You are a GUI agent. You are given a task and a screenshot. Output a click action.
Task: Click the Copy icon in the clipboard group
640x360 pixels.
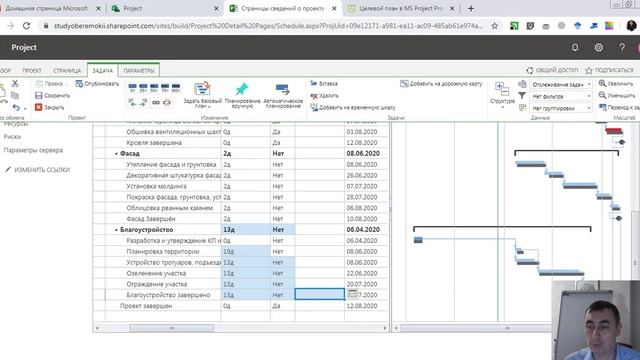[x=15, y=96]
